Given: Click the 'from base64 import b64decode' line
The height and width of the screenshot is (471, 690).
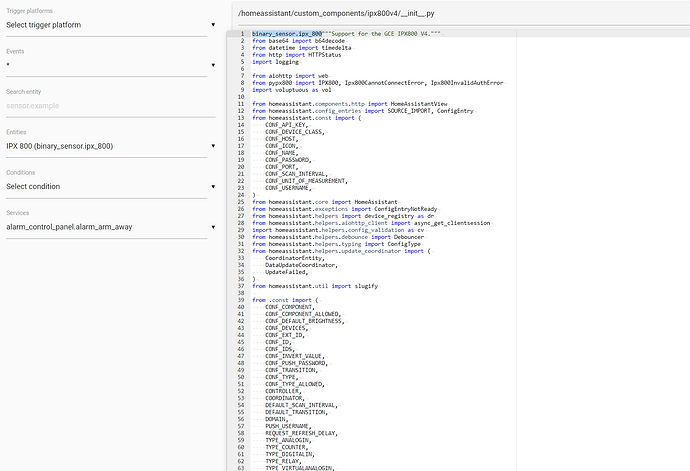Looking at the screenshot, I should pos(298,40).
